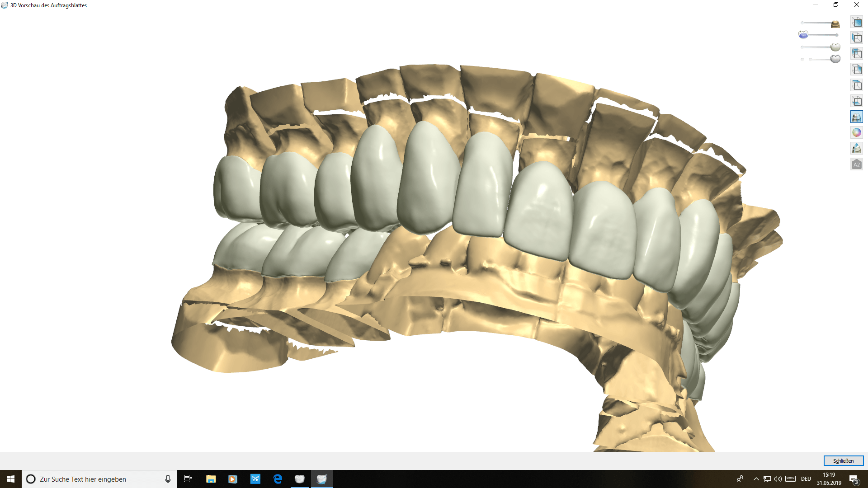Expand the system tray hidden icons chevron
This screenshot has height=488, width=868.
[756, 479]
